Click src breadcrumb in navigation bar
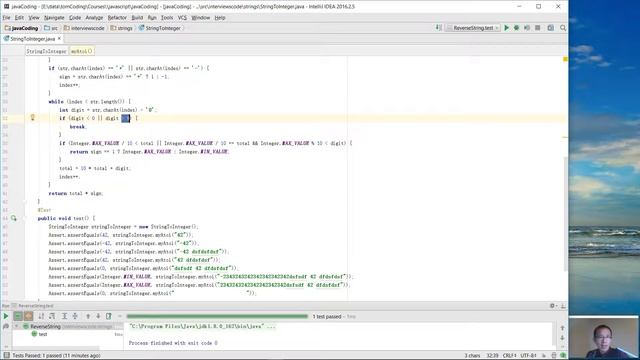Viewport: 640px width, 360px height. pos(51,28)
